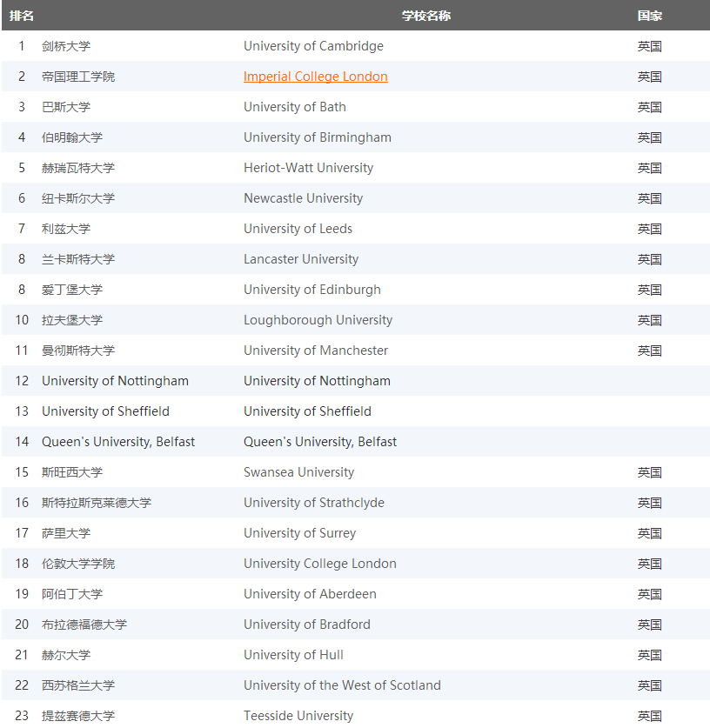Click the 学校名称 column header

coord(425,16)
